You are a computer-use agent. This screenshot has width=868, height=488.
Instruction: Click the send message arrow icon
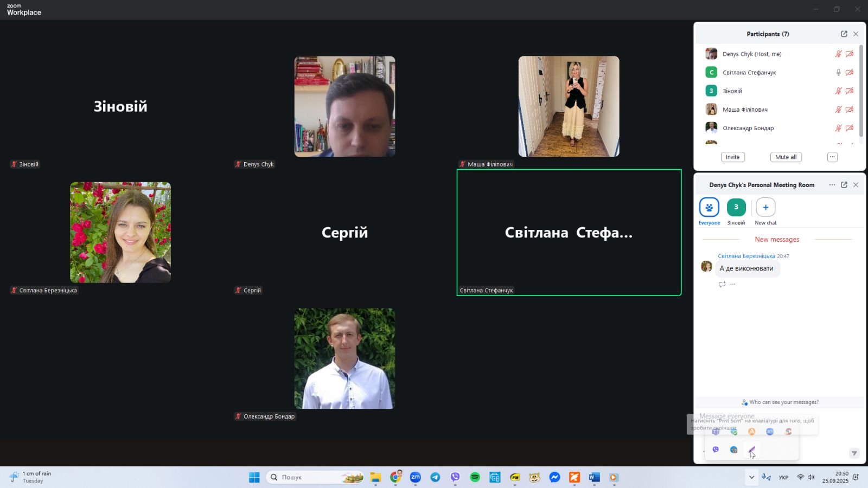click(x=854, y=453)
